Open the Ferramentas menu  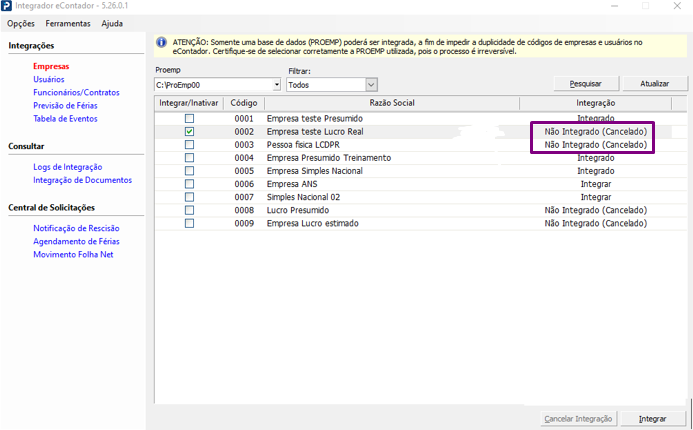click(68, 23)
